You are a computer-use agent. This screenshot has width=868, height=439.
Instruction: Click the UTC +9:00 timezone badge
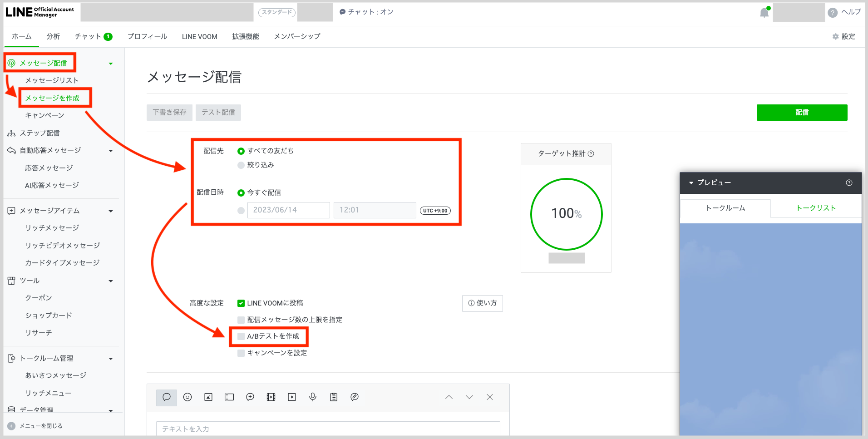point(435,211)
